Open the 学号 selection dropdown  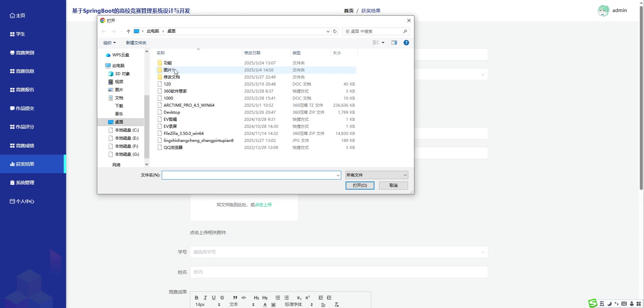pyautogui.click(x=339, y=252)
